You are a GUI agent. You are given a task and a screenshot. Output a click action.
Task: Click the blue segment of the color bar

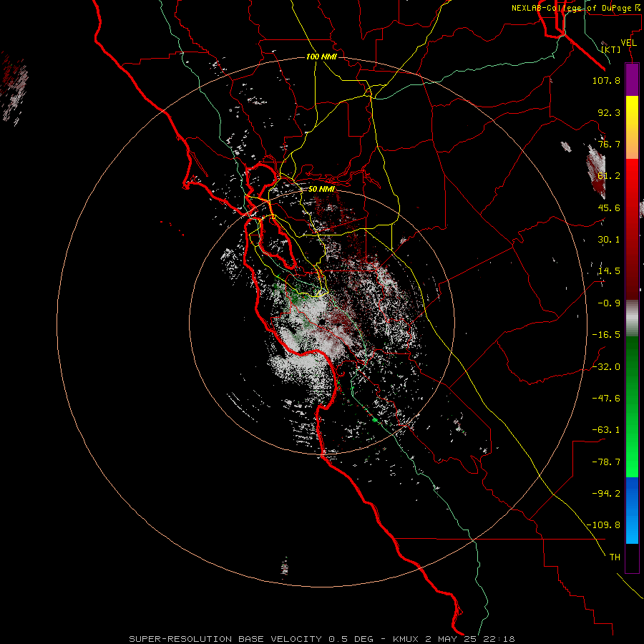tap(632, 510)
